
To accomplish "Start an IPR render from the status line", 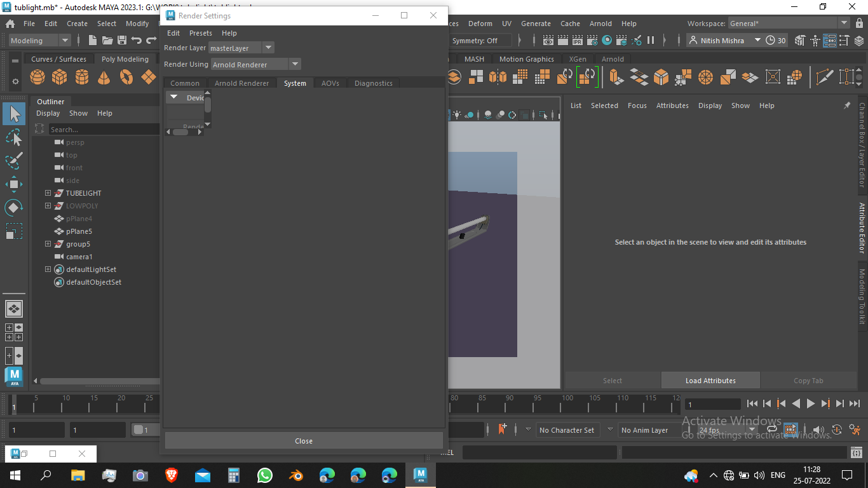I will coord(578,40).
